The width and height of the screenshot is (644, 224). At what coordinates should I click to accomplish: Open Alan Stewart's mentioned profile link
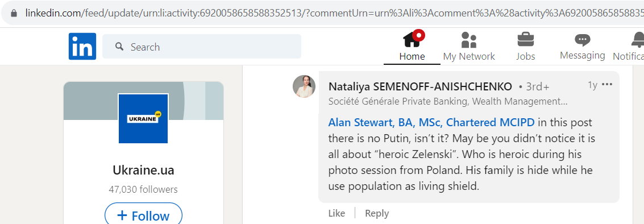tap(431, 122)
